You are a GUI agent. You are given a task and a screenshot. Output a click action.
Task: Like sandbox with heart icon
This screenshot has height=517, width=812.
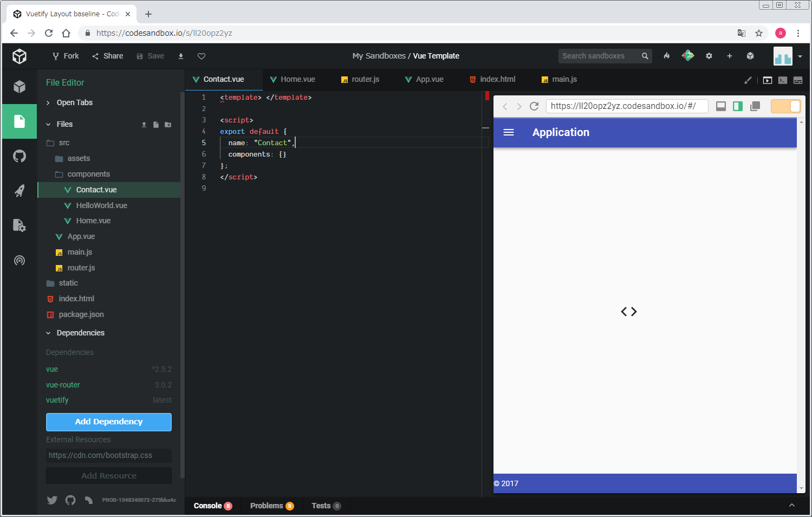(x=202, y=56)
